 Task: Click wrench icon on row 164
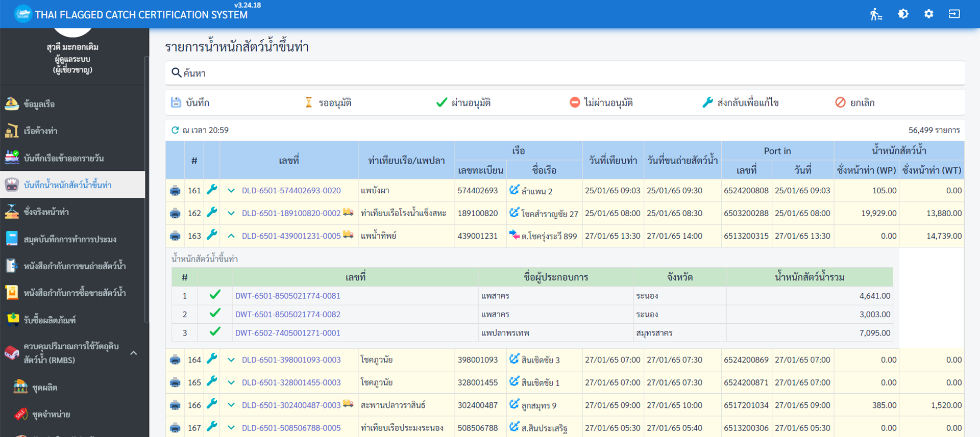[x=212, y=359]
